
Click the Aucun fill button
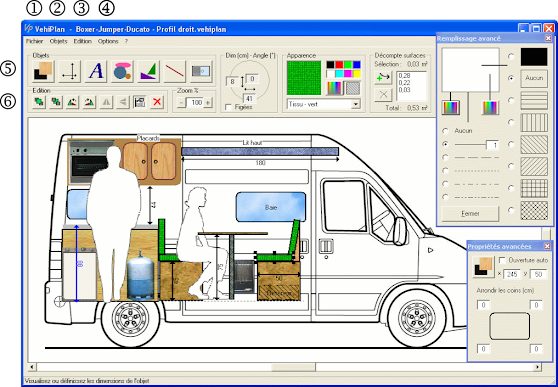534,78
